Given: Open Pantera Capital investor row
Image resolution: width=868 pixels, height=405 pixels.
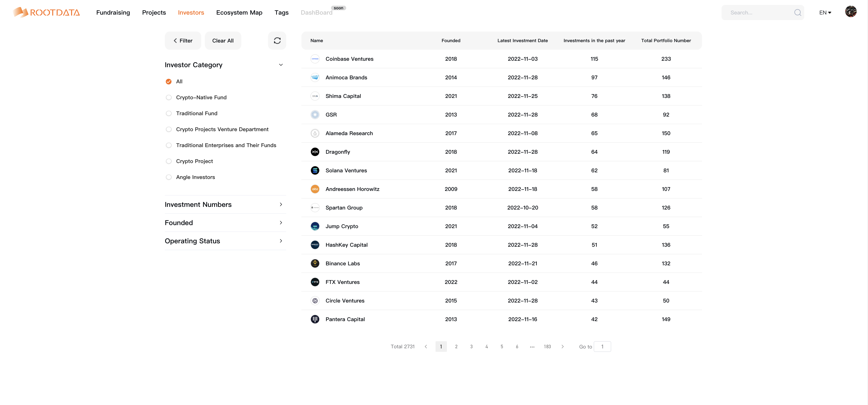Looking at the screenshot, I should [501, 319].
